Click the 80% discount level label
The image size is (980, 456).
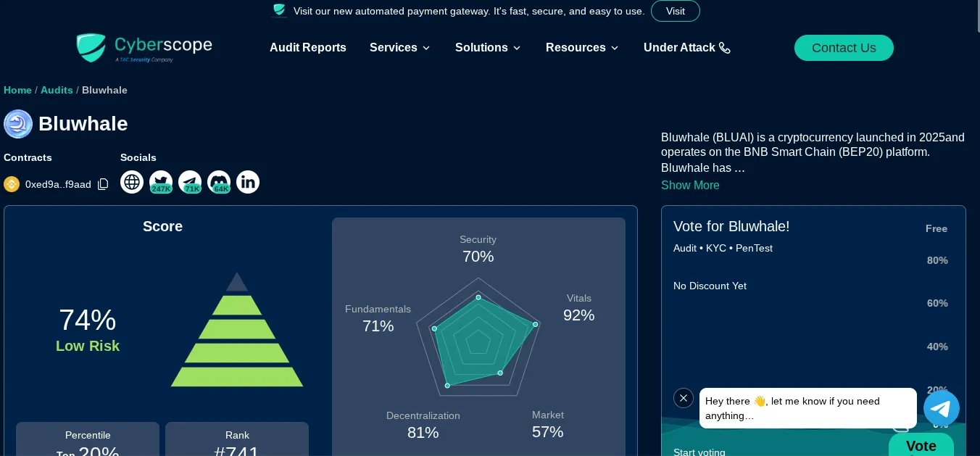click(937, 260)
